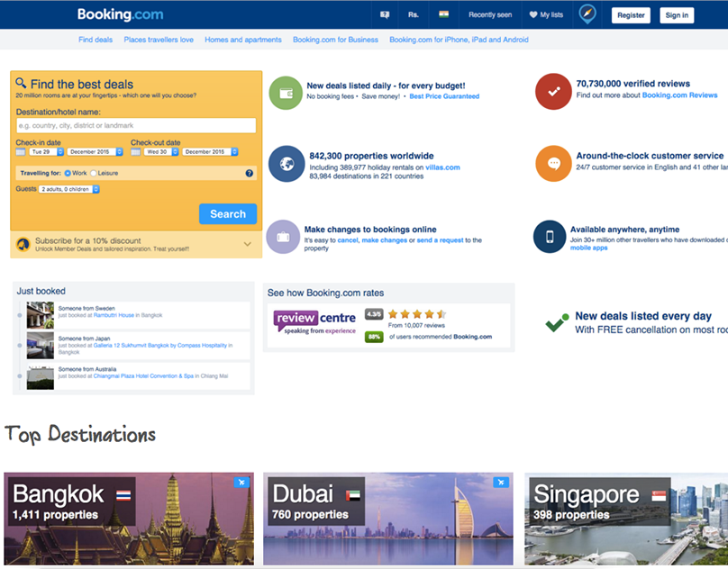Open the check-out calendar icon
This screenshot has width=728, height=569.
click(135, 152)
